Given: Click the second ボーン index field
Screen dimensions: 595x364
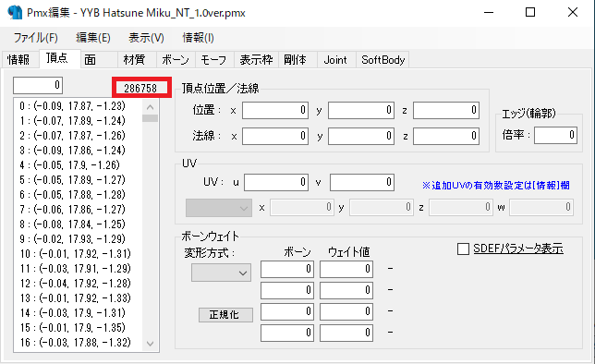Looking at the screenshot, I should (286, 290).
